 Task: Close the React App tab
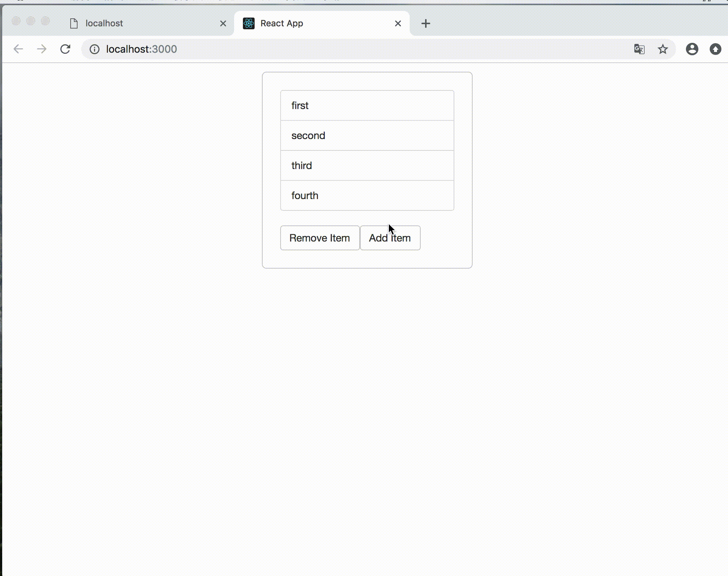[x=398, y=23]
